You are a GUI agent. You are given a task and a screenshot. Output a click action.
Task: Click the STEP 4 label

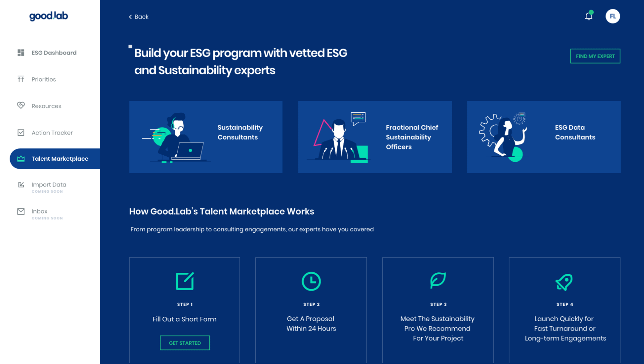[x=565, y=304]
